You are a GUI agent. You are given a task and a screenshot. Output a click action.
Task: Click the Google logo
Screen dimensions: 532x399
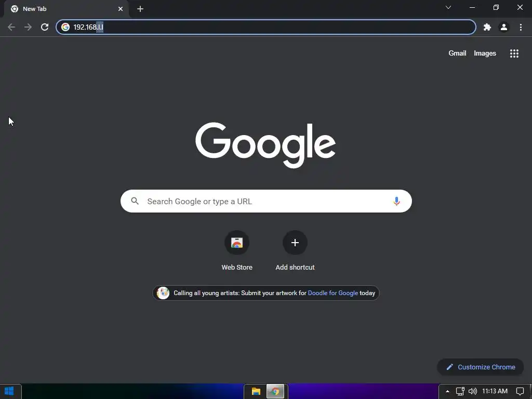click(265, 145)
